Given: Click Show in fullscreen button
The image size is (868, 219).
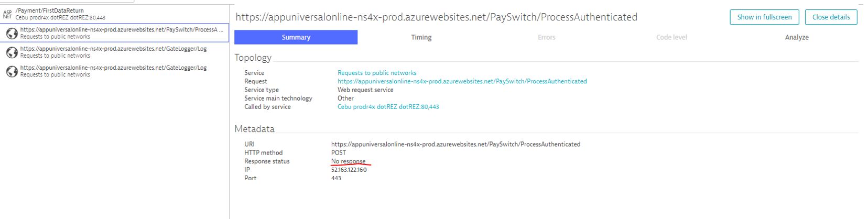Looking at the screenshot, I should [764, 17].
